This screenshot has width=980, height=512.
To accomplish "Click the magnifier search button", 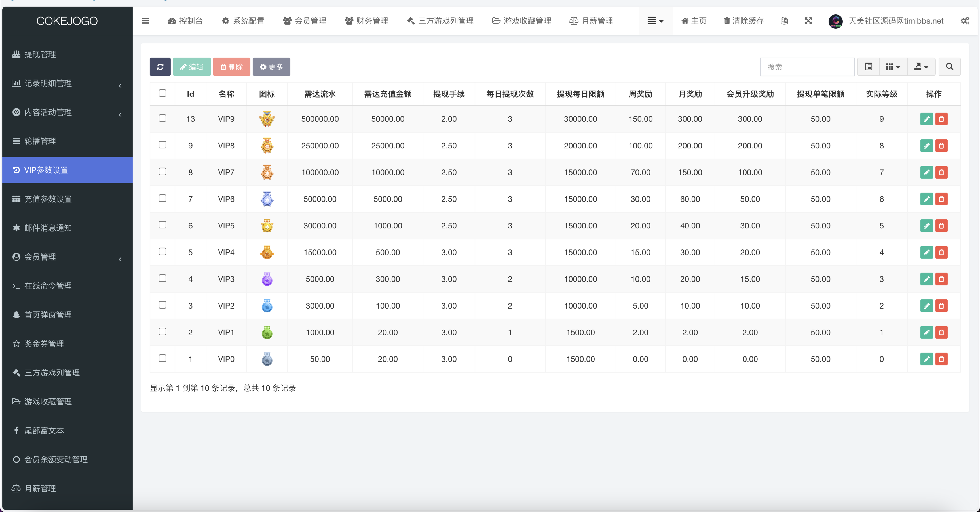I will [x=949, y=67].
